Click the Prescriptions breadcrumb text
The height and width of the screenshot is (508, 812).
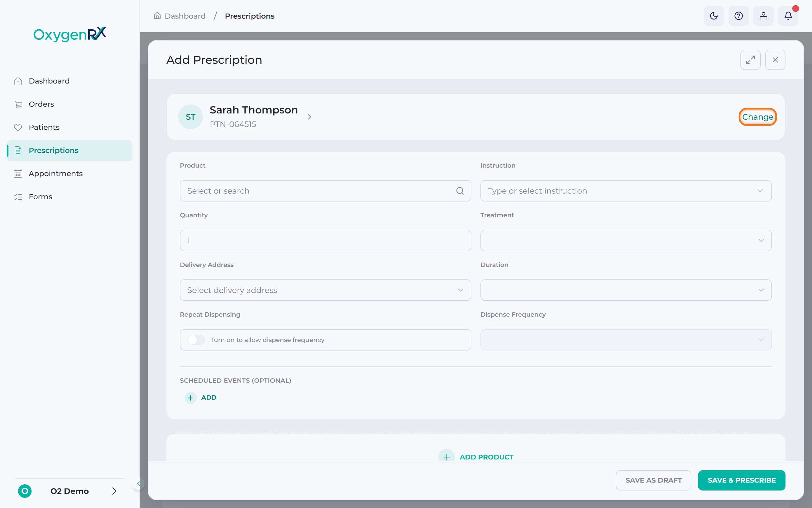250,16
